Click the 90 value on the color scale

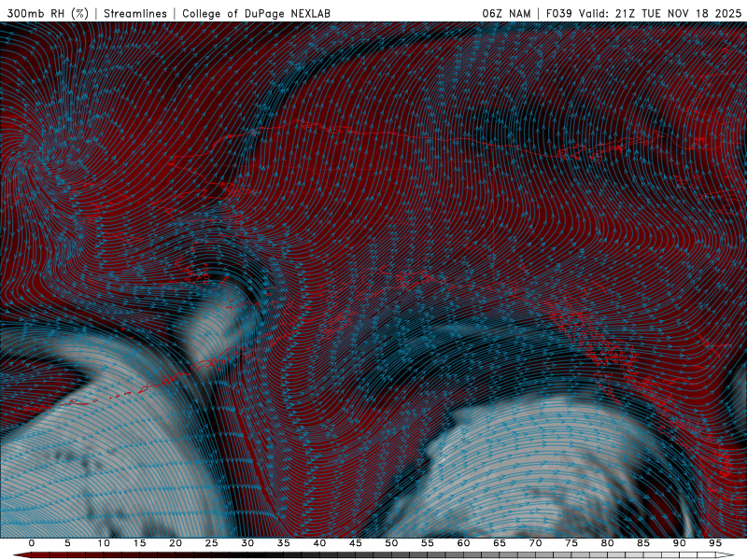(x=679, y=543)
